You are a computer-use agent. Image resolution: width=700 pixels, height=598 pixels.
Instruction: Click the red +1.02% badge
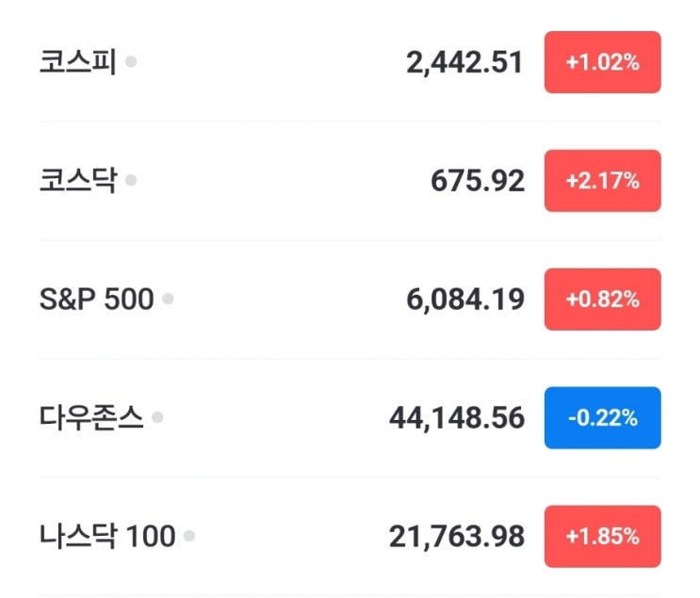602,63
